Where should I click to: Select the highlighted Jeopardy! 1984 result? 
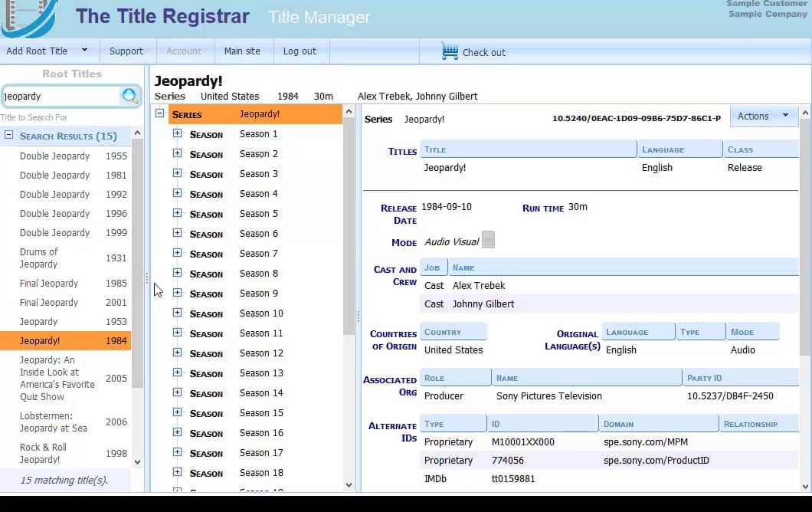(x=65, y=340)
